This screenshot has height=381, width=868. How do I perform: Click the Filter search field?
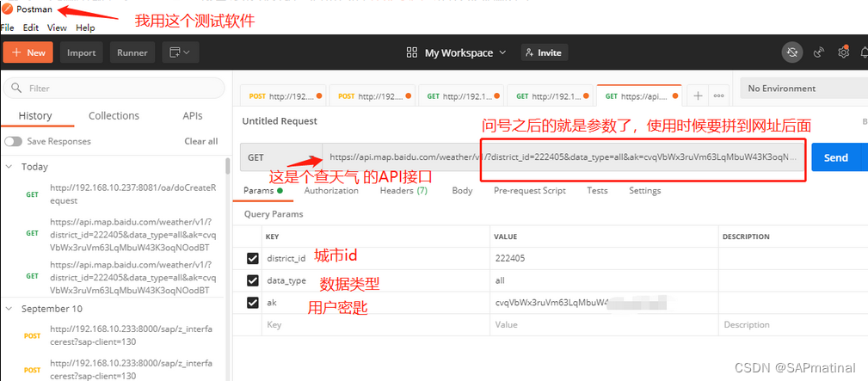pyautogui.click(x=114, y=88)
